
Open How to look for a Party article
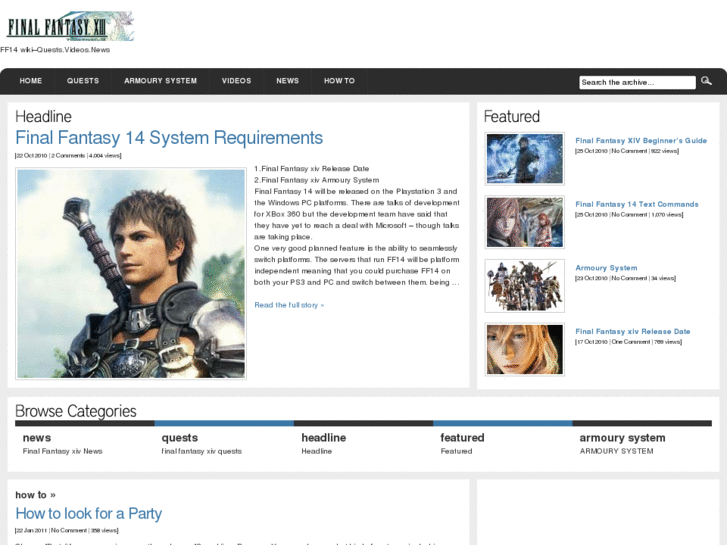[x=89, y=513]
